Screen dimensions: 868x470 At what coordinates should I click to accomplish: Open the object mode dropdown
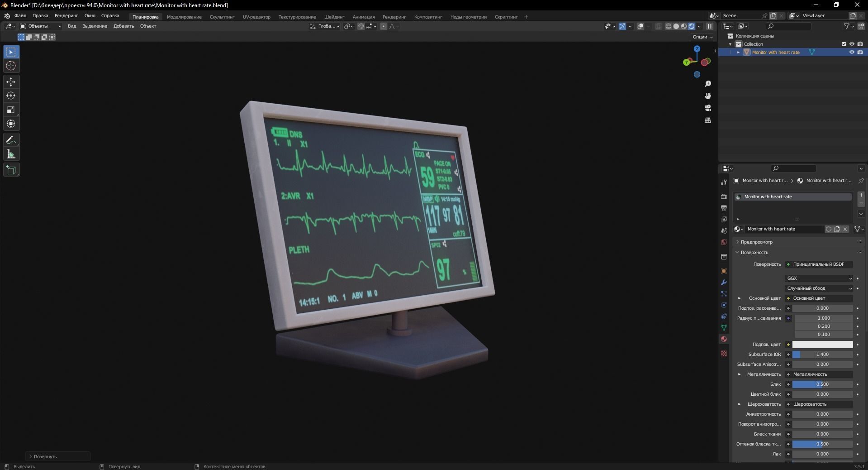[41, 26]
